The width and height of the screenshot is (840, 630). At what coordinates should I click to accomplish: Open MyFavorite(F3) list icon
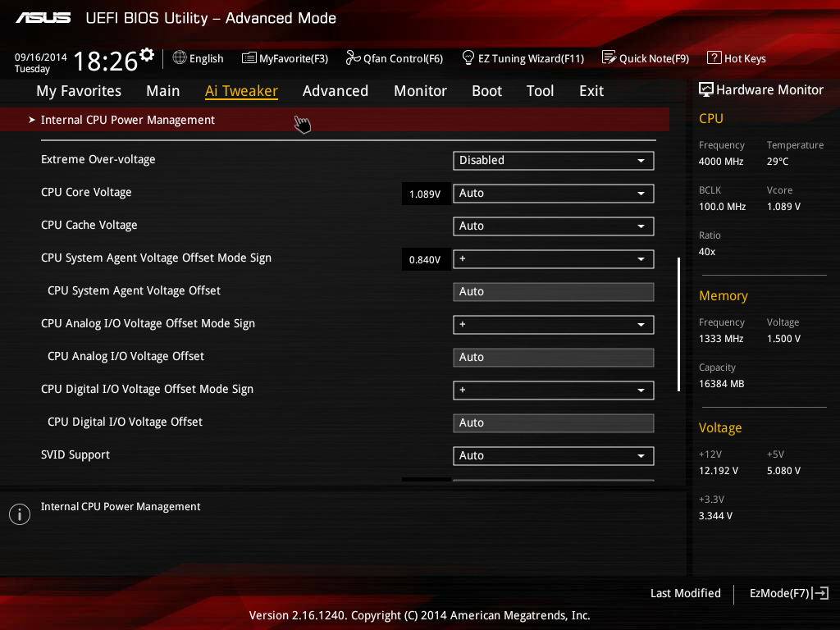coord(249,58)
